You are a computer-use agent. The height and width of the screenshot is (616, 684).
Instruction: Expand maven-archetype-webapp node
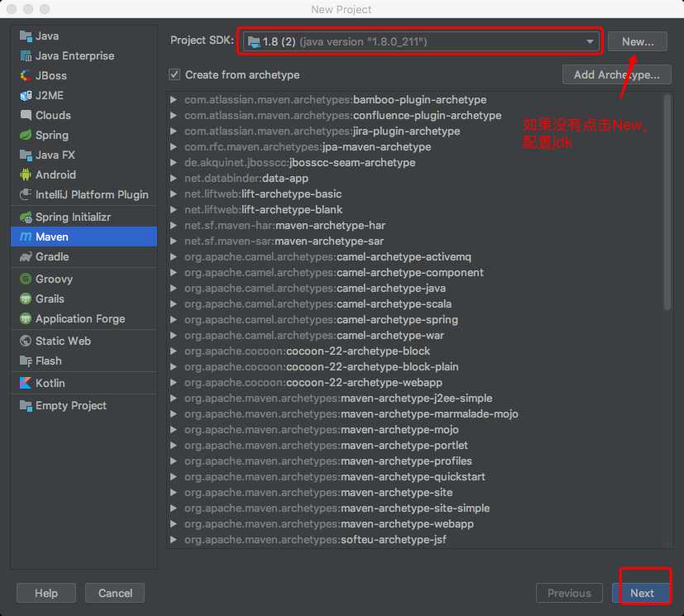[x=174, y=524]
